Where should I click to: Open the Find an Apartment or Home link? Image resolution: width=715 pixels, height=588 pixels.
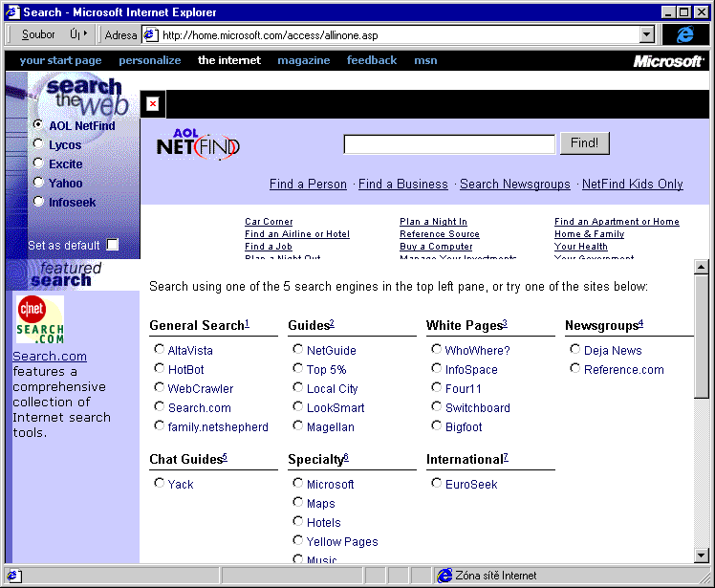click(617, 221)
